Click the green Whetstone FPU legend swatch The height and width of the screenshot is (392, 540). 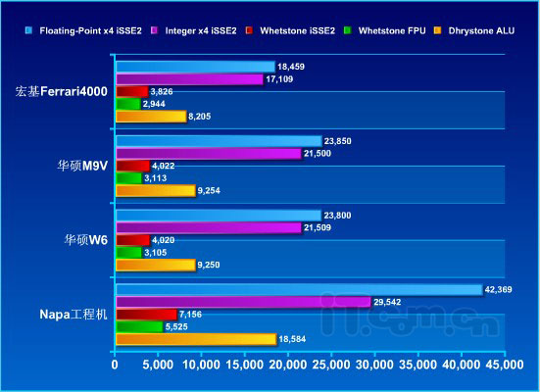pos(348,30)
